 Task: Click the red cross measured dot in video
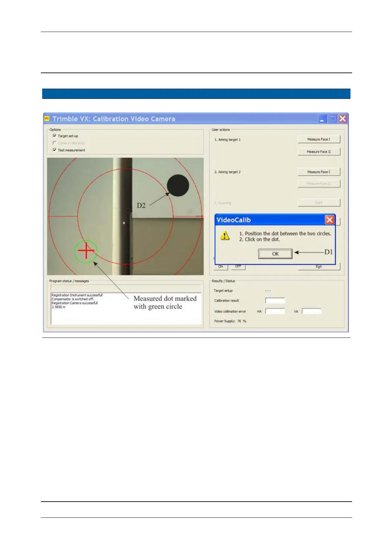pyautogui.click(x=86, y=251)
